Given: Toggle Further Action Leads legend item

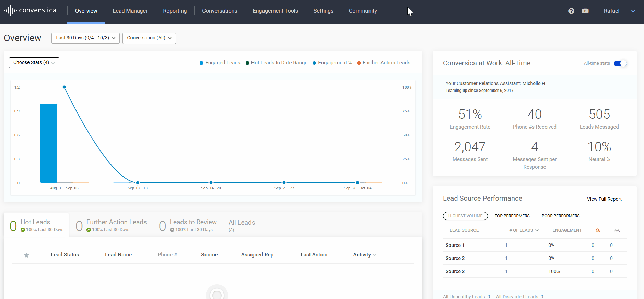Looking at the screenshot, I should click(x=384, y=63).
